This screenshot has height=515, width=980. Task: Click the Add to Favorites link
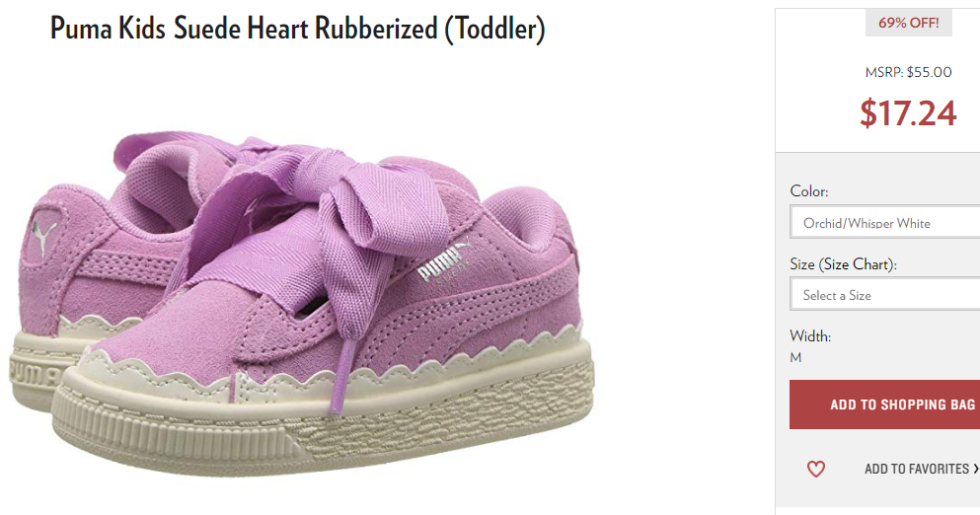[917, 469]
